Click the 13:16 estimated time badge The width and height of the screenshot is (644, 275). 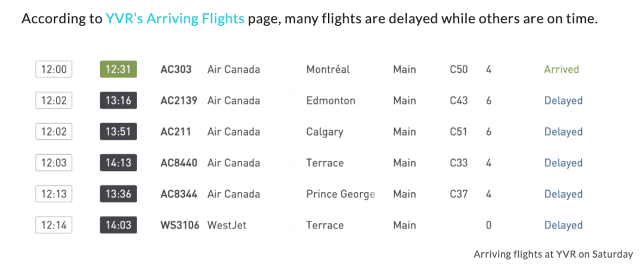118,101
